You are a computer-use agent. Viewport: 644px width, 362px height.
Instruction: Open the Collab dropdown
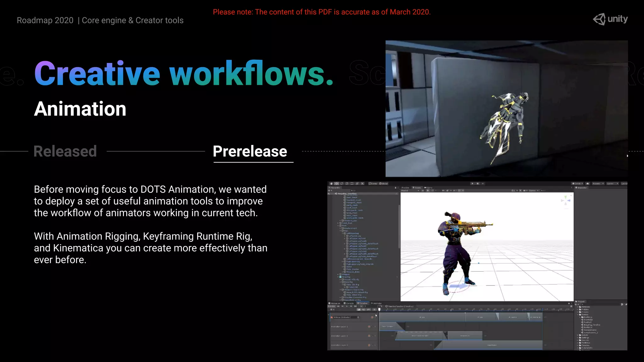click(577, 184)
